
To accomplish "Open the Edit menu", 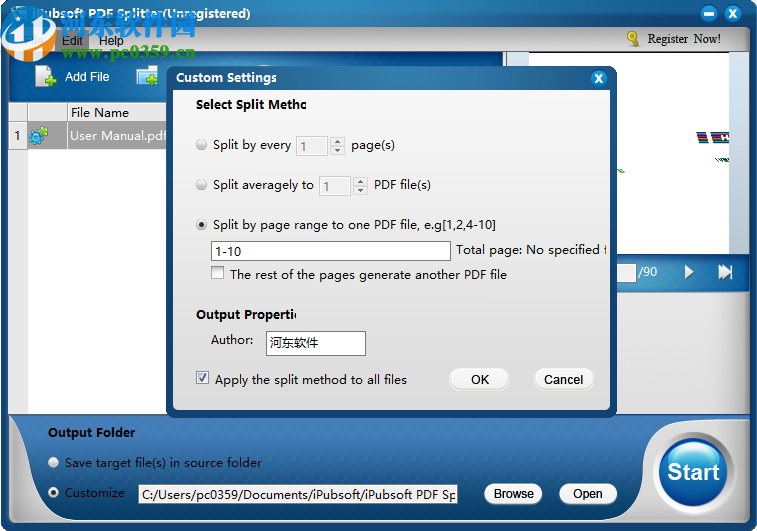I will (x=72, y=41).
